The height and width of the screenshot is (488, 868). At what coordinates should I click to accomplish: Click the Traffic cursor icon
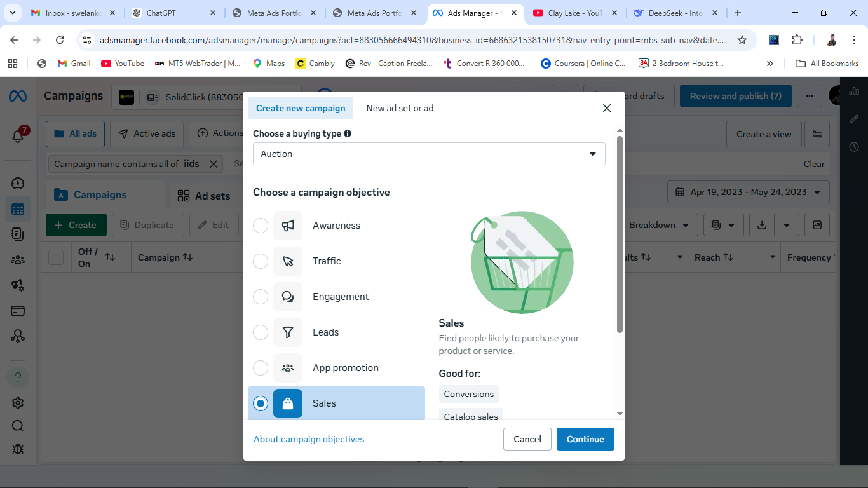tap(288, 261)
